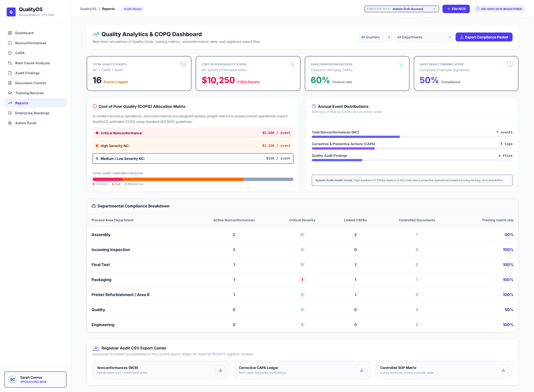Click the System Audit Health check note
Screen dimensions: 534x392
(x=412, y=180)
